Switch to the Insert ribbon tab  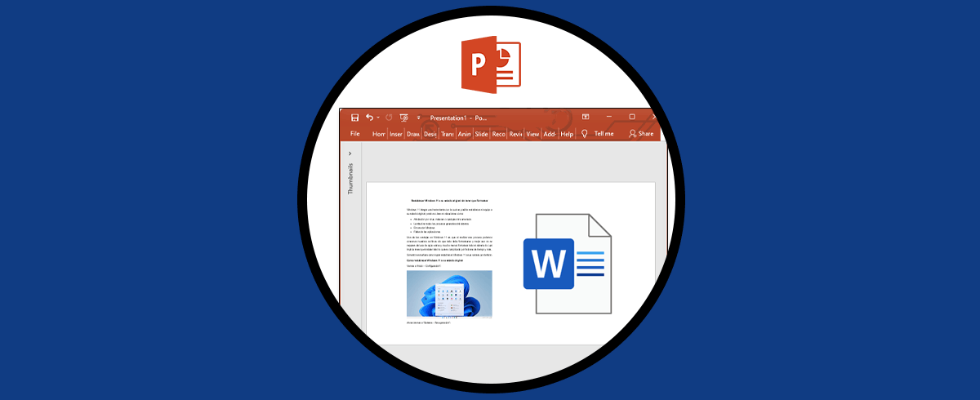click(397, 134)
